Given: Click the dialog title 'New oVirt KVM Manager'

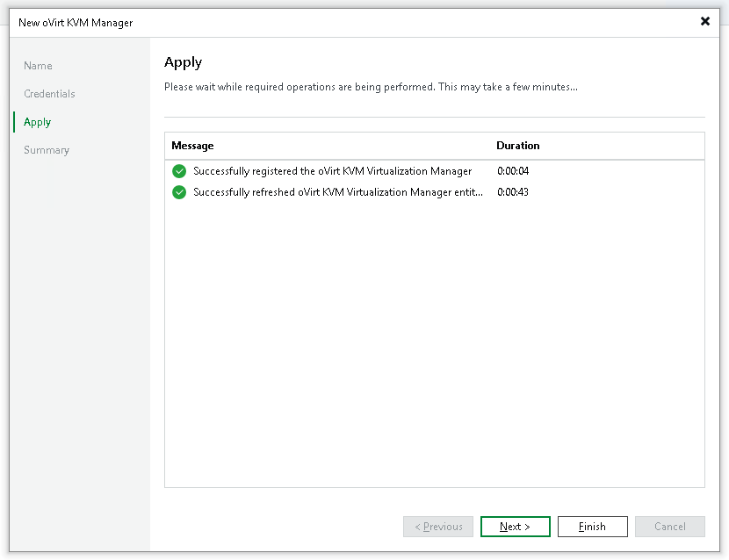Looking at the screenshot, I should (x=76, y=23).
